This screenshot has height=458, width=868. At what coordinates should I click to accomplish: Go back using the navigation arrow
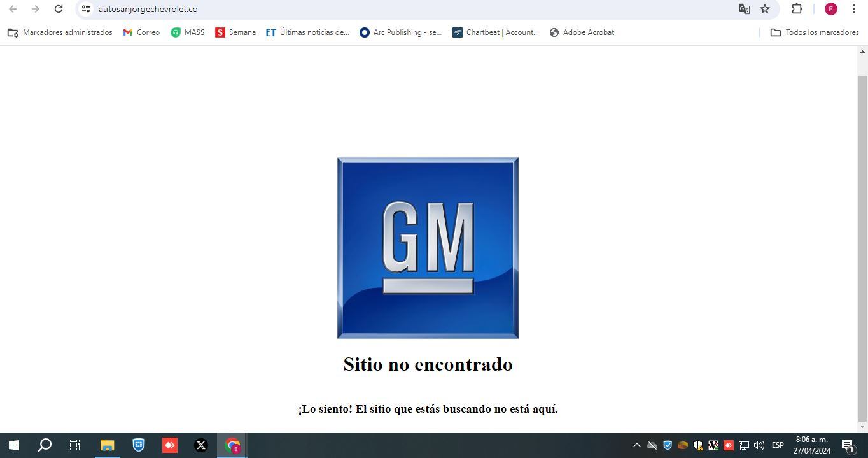(x=13, y=9)
